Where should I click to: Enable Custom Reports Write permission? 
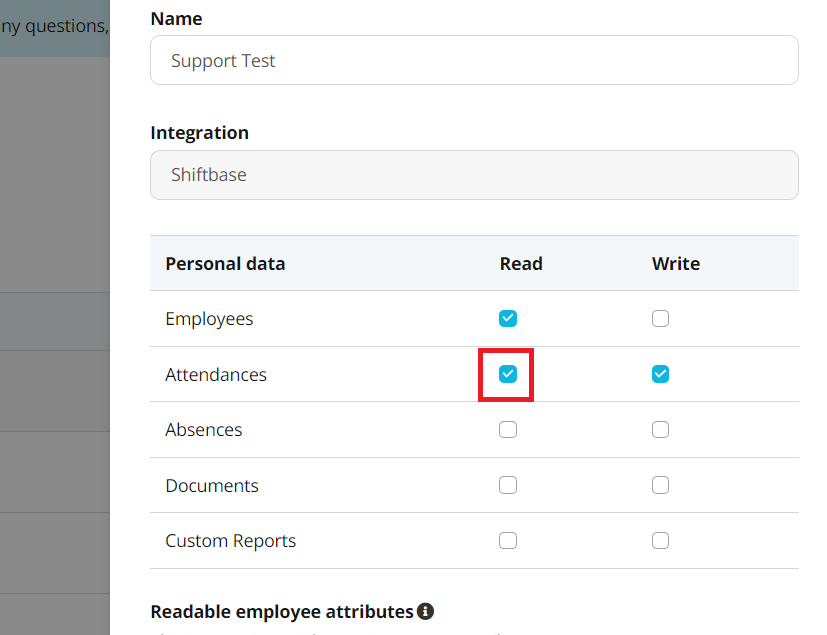660,541
